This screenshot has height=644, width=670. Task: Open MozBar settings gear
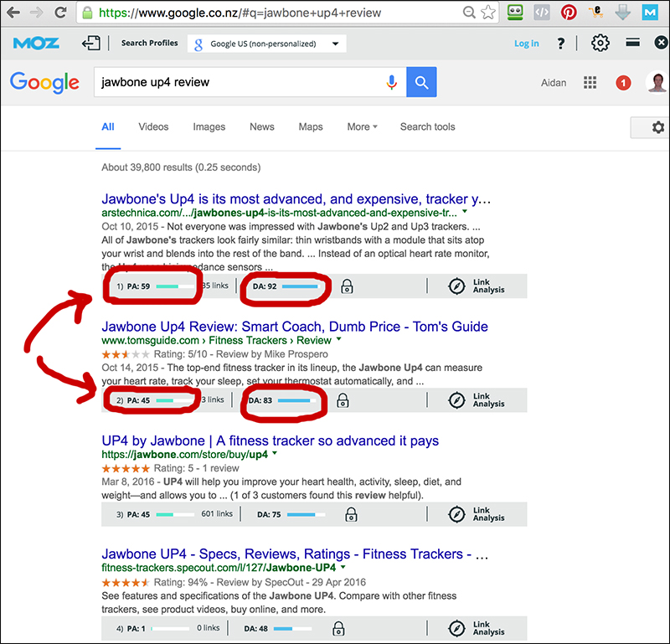pyautogui.click(x=600, y=43)
